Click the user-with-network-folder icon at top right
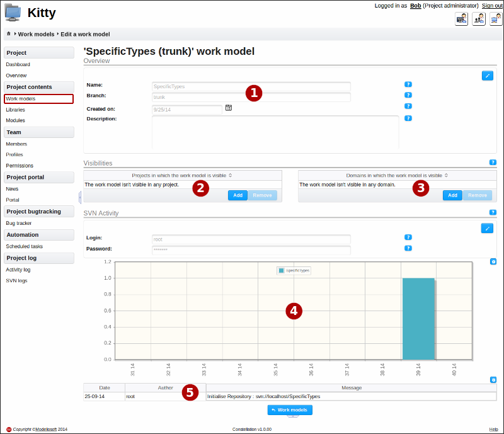This screenshot has width=504, height=434. [x=496, y=19]
